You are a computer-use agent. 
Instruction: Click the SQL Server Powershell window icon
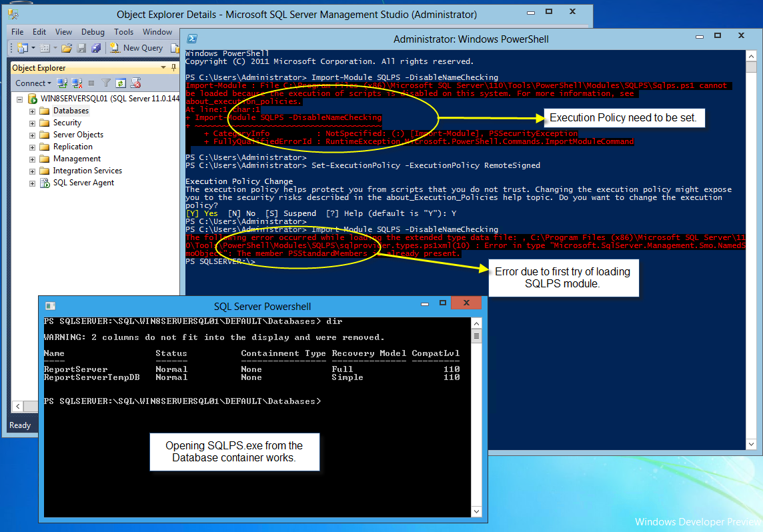point(51,306)
